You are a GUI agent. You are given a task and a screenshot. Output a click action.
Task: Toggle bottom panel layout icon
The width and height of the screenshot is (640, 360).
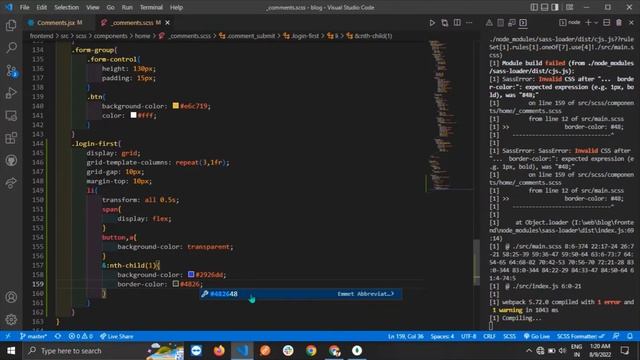(544, 7)
